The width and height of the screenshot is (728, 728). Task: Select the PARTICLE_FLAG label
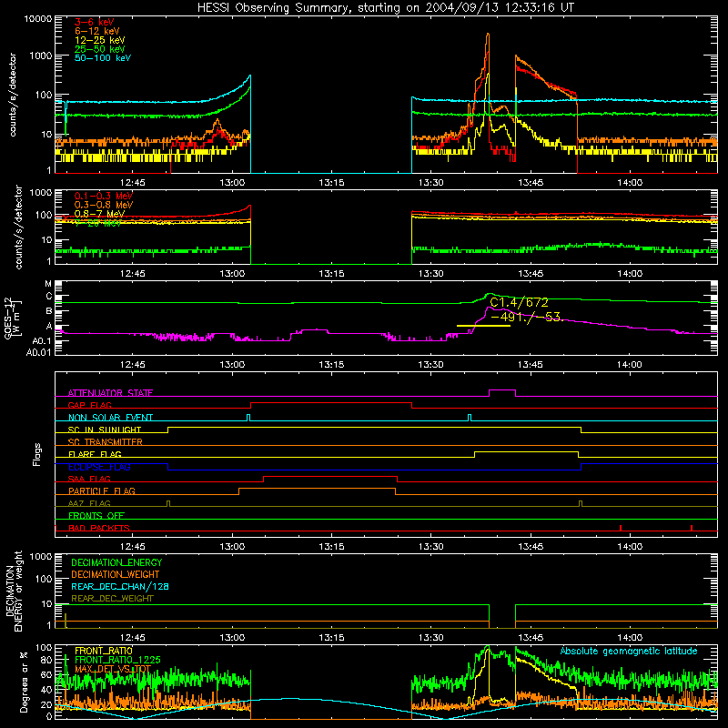(102, 490)
